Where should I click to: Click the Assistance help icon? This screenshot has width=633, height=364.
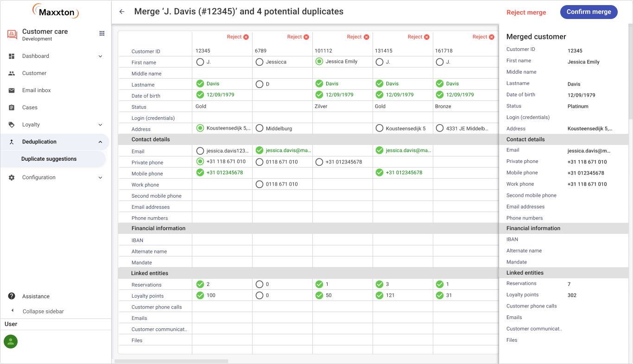[x=12, y=296]
